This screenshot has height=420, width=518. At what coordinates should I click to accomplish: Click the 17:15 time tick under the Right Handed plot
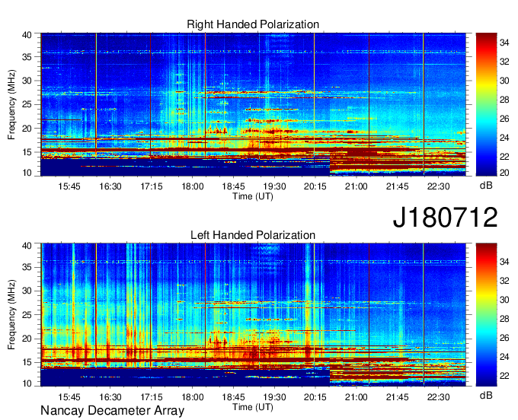pos(152,186)
